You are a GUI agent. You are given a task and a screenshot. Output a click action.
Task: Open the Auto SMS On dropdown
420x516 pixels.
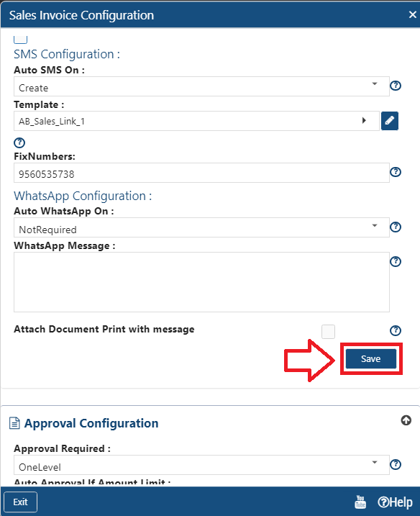pyautogui.click(x=201, y=86)
